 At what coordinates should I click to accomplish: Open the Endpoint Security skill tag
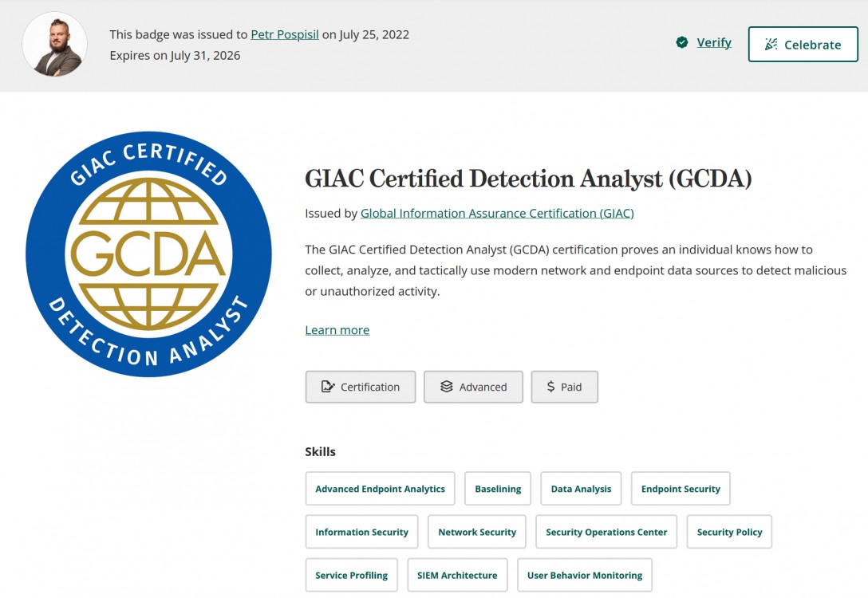(681, 489)
